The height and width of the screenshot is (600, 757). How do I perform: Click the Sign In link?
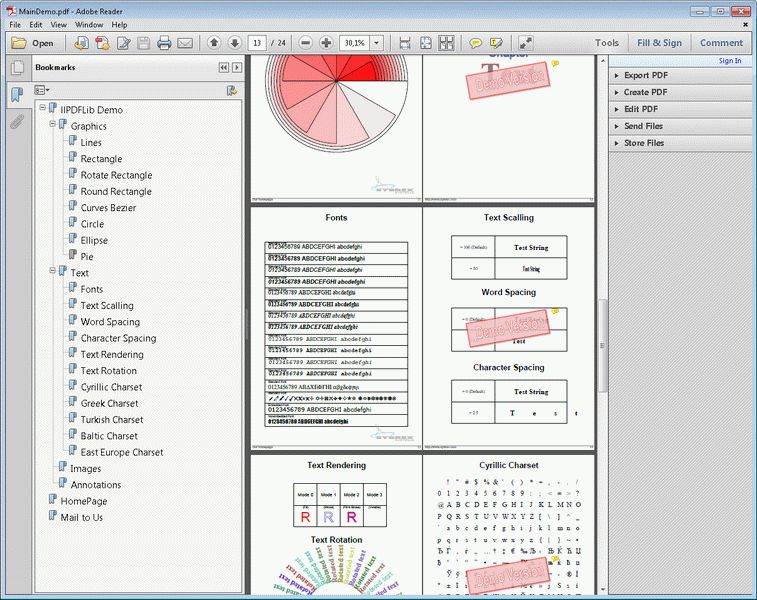[x=729, y=61]
